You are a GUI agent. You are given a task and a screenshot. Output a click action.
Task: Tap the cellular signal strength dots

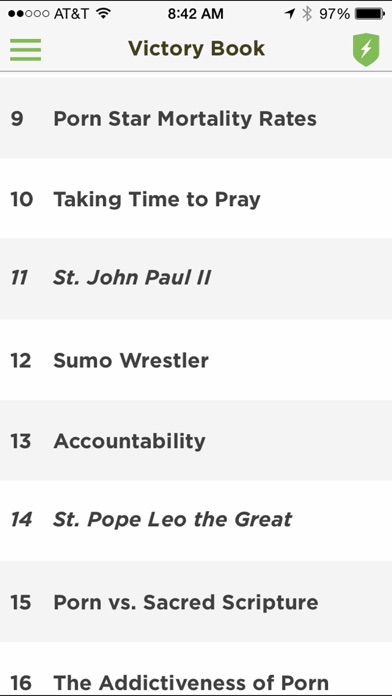(28, 14)
